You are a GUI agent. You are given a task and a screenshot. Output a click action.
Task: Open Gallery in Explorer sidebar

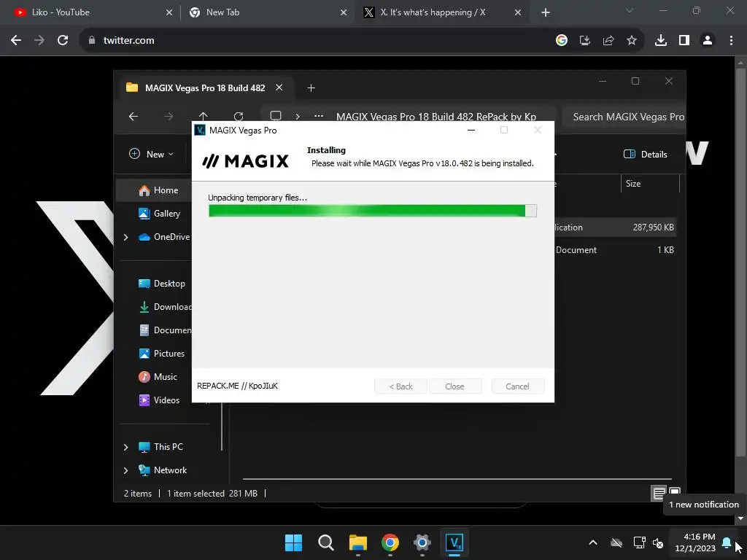[159, 214]
